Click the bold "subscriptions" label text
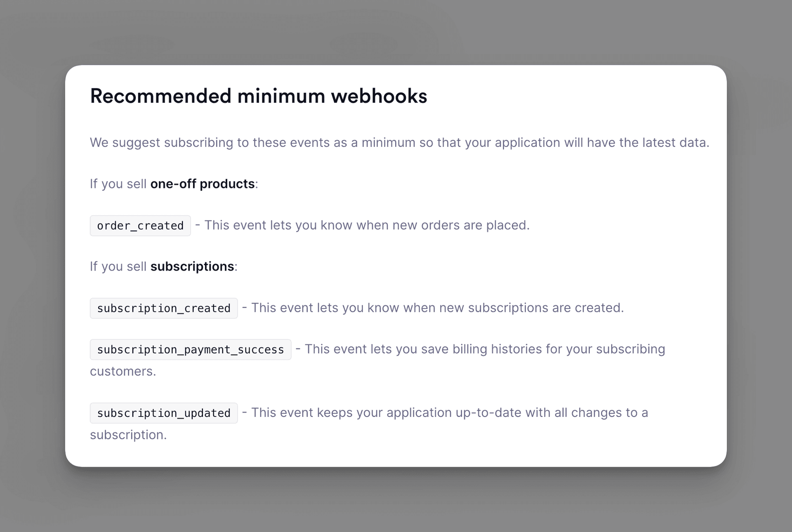 [192, 266]
